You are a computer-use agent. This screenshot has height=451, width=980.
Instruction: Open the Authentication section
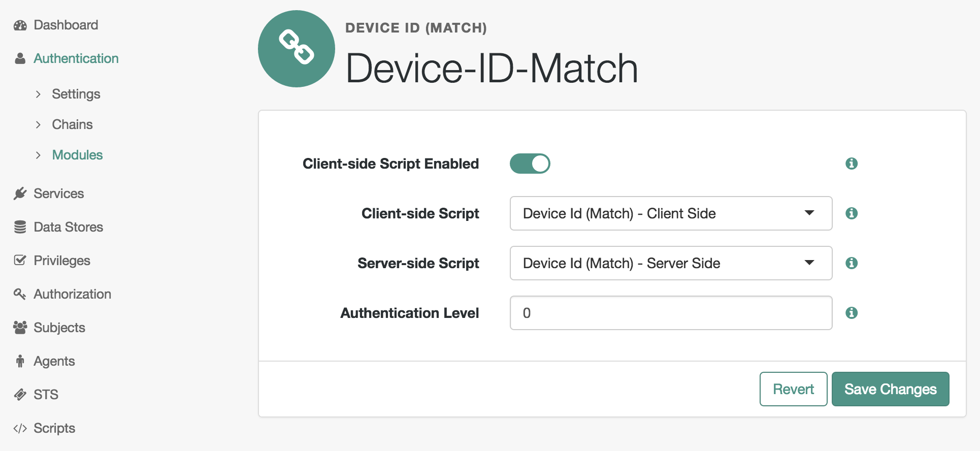coord(76,58)
